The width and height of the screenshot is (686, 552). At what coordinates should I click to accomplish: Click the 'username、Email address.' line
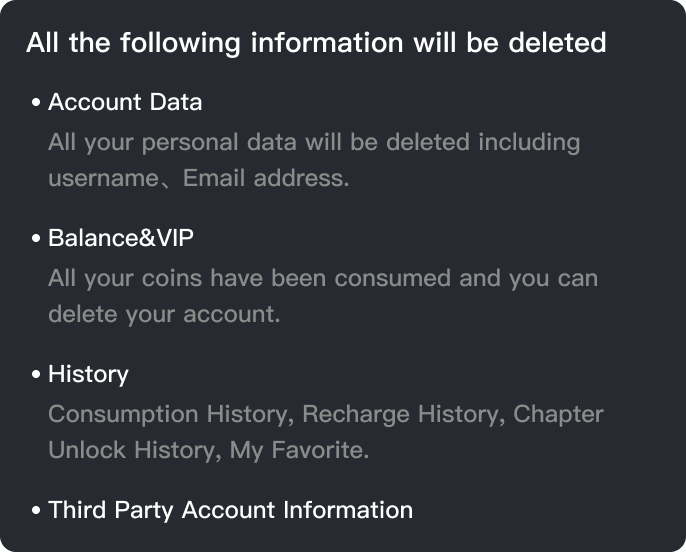199,178
